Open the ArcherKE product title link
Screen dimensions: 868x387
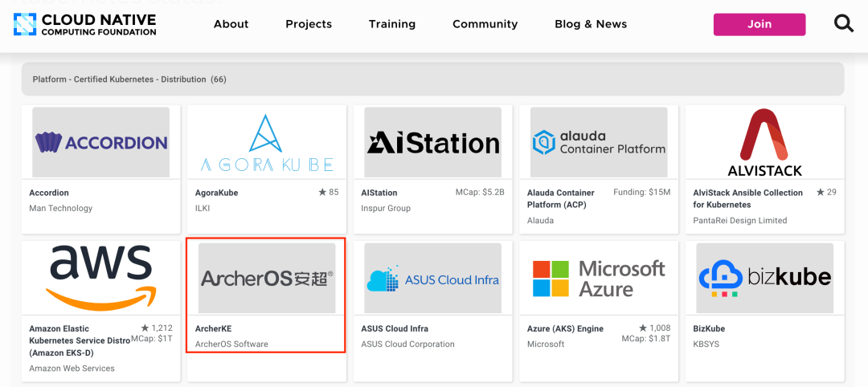214,329
